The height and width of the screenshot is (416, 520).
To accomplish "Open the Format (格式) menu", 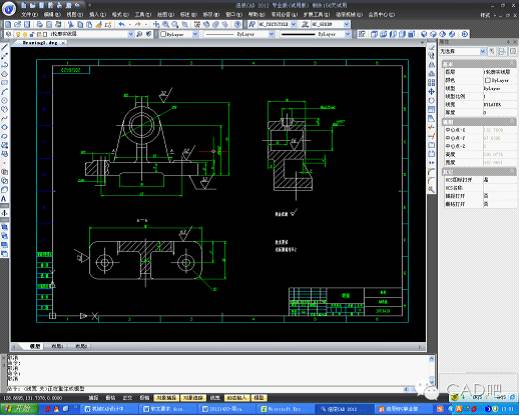I will (120, 15).
